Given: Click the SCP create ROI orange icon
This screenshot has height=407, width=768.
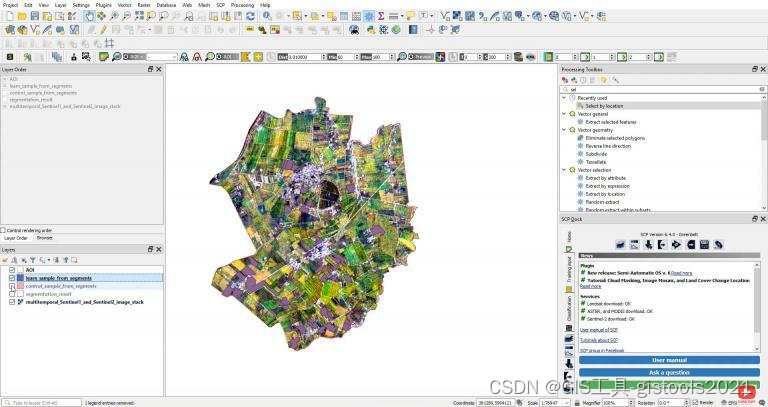Looking at the screenshot, I should (246, 57).
